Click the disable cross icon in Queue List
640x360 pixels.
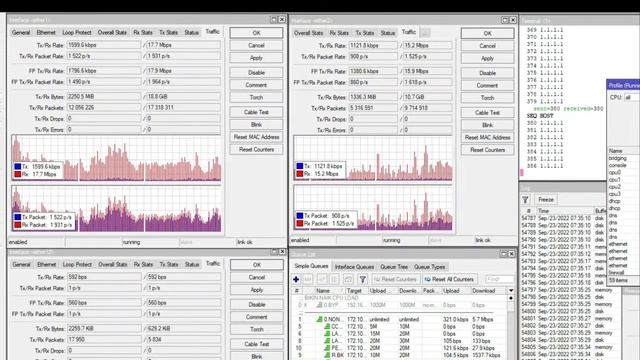click(334, 279)
